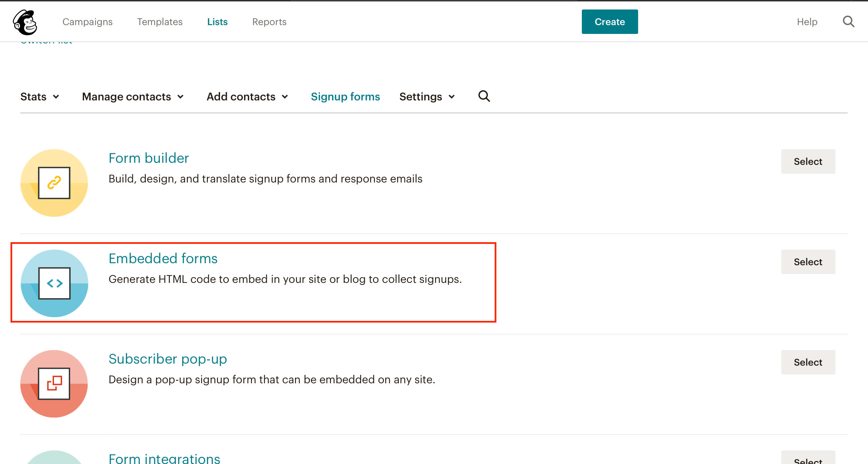Image resolution: width=868 pixels, height=464 pixels.
Task: Click the red Subscriber pop-up icon
Action: coord(54,384)
